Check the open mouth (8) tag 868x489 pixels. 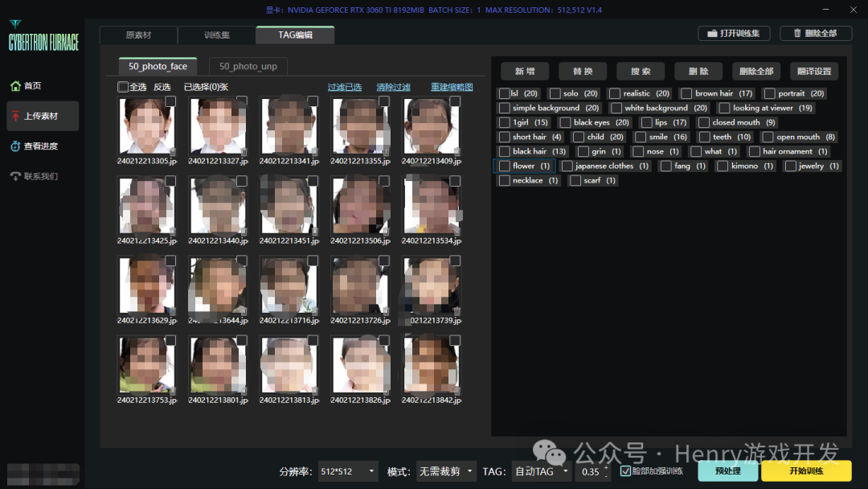point(768,137)
